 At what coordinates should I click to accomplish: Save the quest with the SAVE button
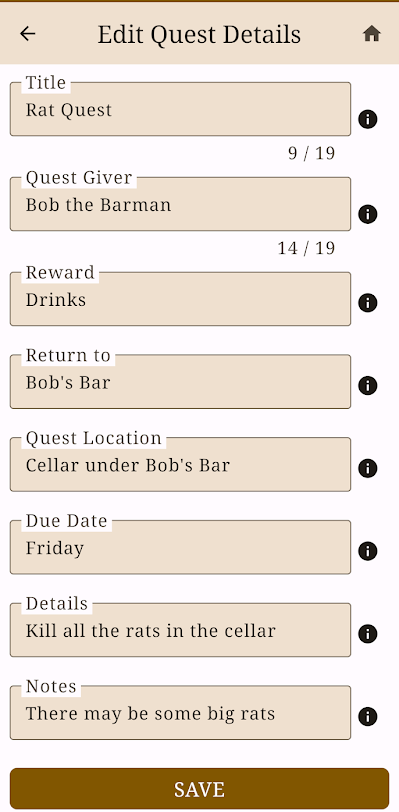point(199,789)
